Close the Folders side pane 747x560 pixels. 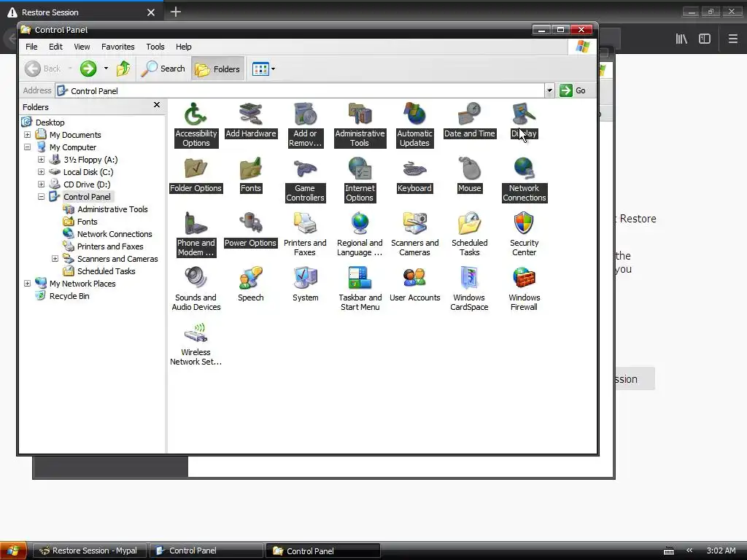157,105
